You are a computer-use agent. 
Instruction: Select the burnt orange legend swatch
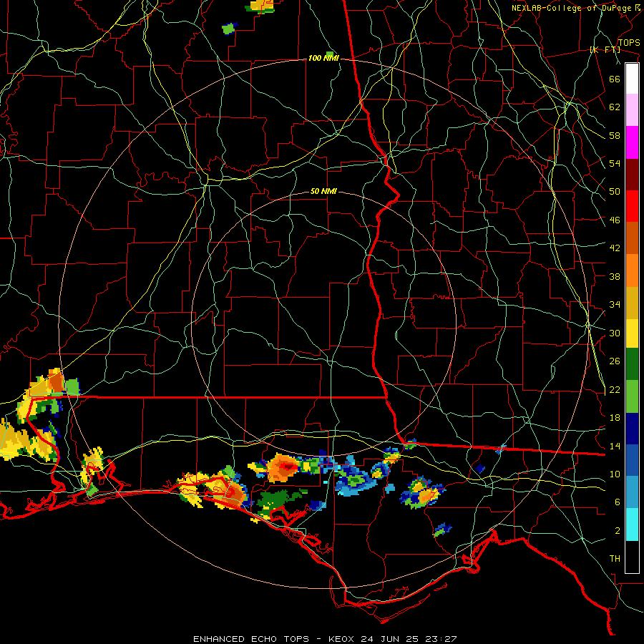(632, 238)
